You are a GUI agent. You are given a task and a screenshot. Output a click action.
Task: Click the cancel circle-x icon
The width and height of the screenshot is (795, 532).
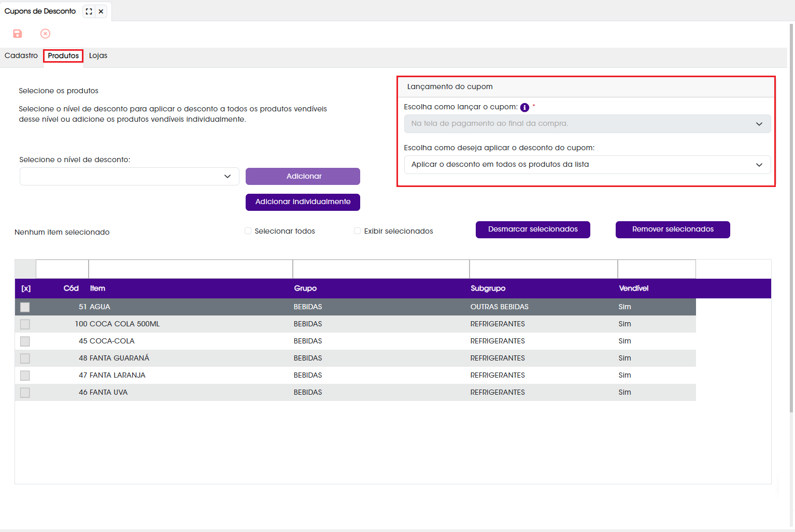46,34
